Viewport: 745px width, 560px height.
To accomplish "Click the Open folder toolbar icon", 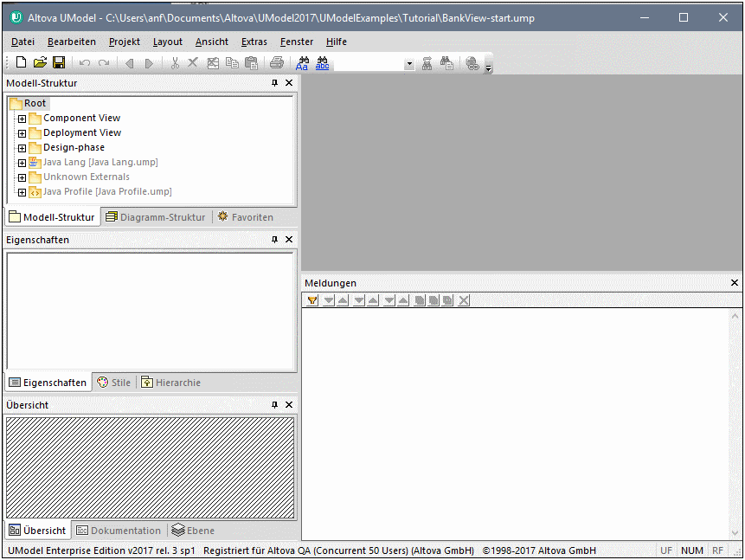I will 40,63.
